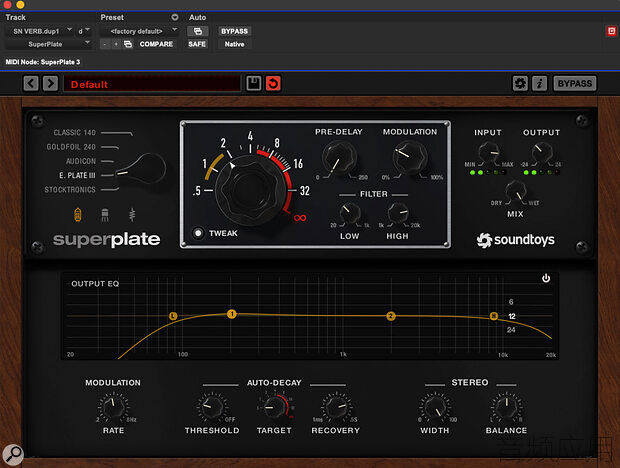Screen dimensions: 620x468
Task: Click the previous preset minus button
Action: click(x=104, y=44)
